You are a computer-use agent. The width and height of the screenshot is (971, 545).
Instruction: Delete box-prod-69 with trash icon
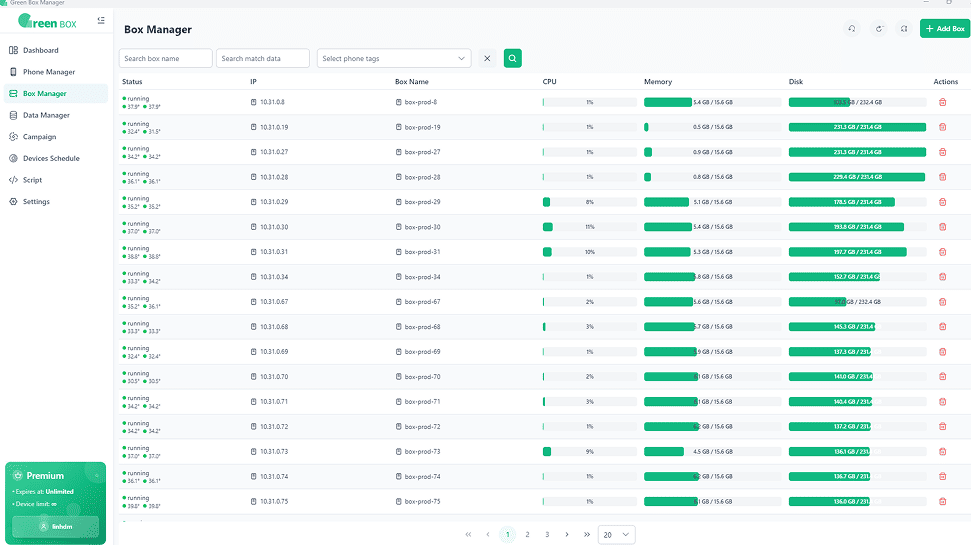[943, 352]
